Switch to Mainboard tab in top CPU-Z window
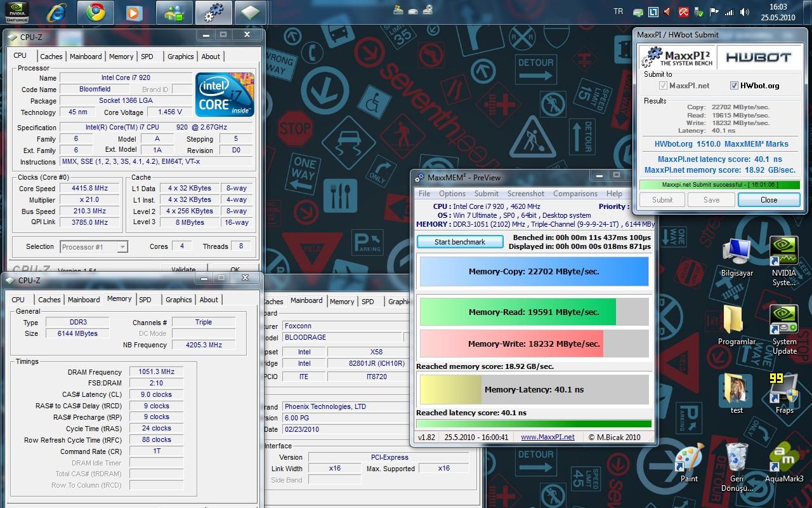This screenshot has width=812, height=508. (86, 57)
